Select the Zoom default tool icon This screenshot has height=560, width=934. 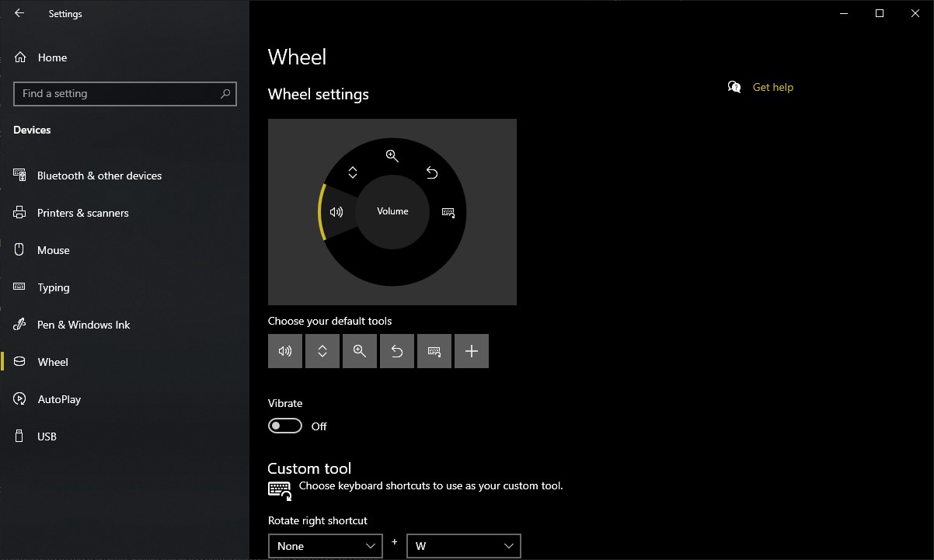[x=359, y=351]
